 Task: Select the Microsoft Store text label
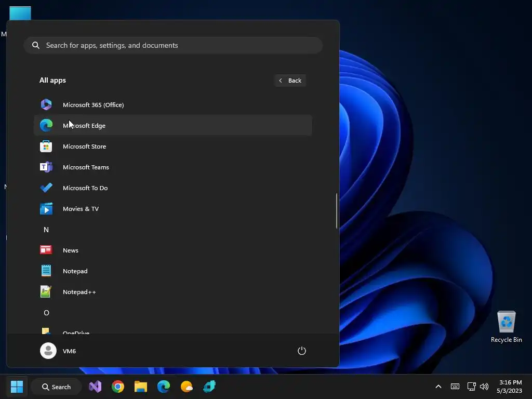click(x=85, y=146)
